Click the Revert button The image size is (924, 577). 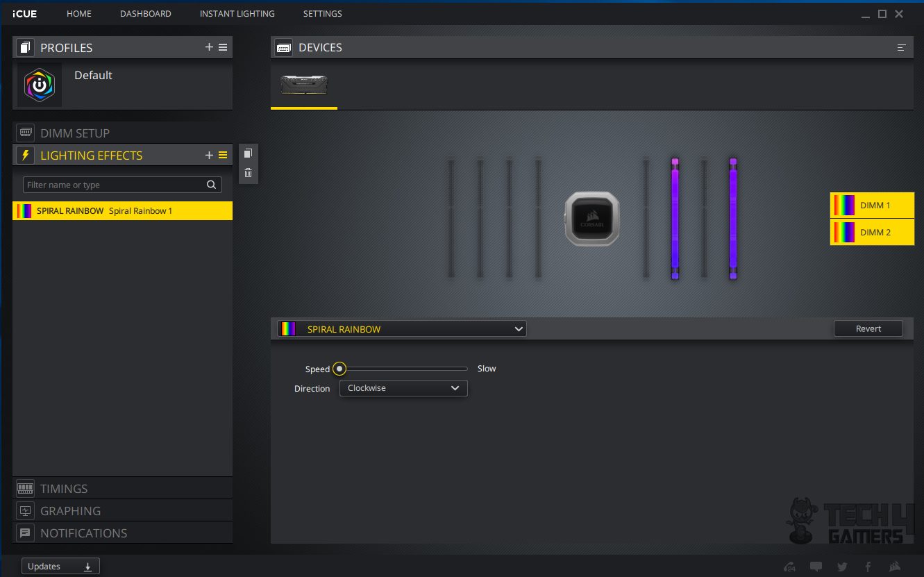pyautogui.click(x=868, y=329)
